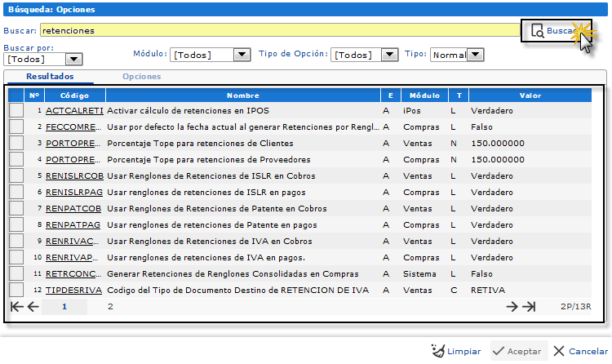This screenshot has height=364, width=612.
Task: Click the Aceptar checkmark icon
Action: click(x=498, y=351)
